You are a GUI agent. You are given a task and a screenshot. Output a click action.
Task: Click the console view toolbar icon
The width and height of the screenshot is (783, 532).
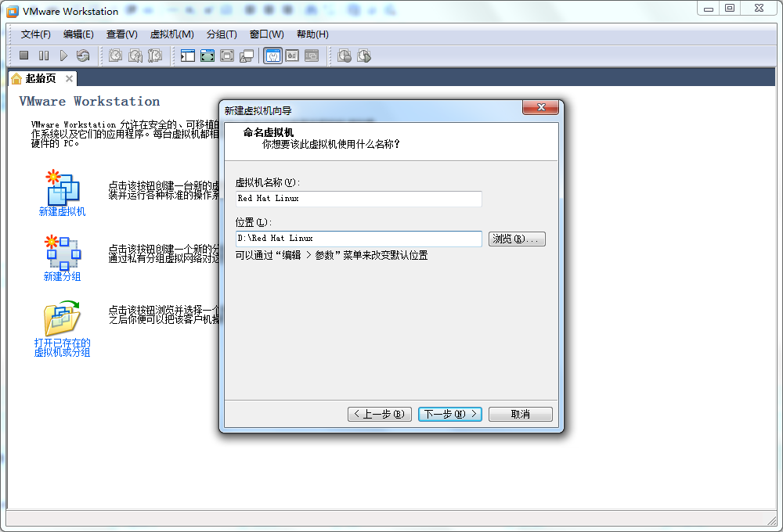pyautogui.click(x=312, y=56)
